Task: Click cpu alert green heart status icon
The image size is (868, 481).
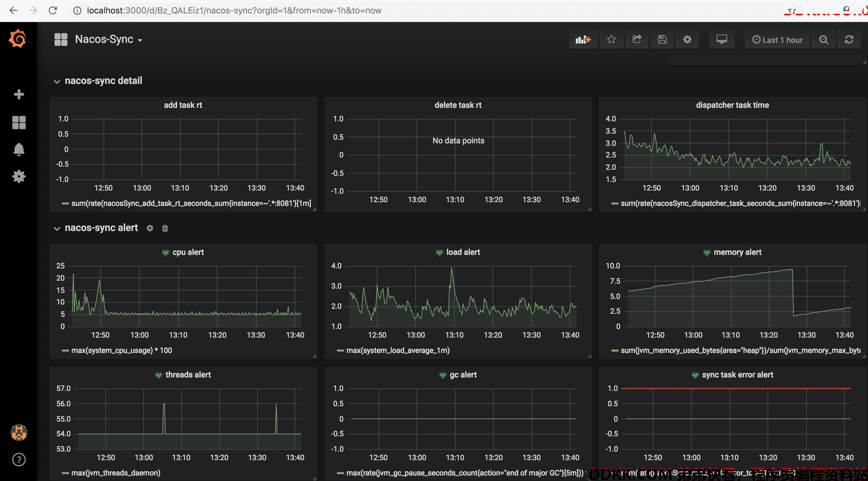Action: 165,253
